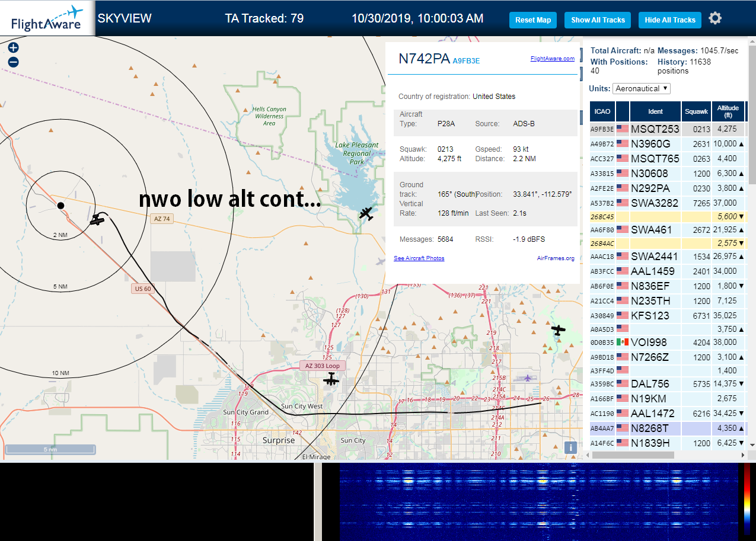Sort table by Ident column header
The width and height of the screenshot is (756, 541).
click(x=656, y=111)
